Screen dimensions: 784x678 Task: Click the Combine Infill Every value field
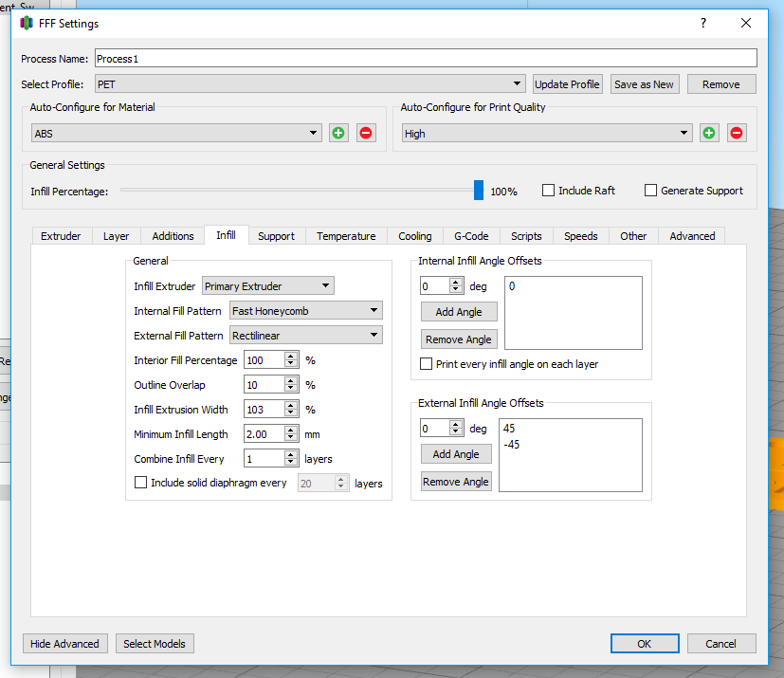pos(264,459)
